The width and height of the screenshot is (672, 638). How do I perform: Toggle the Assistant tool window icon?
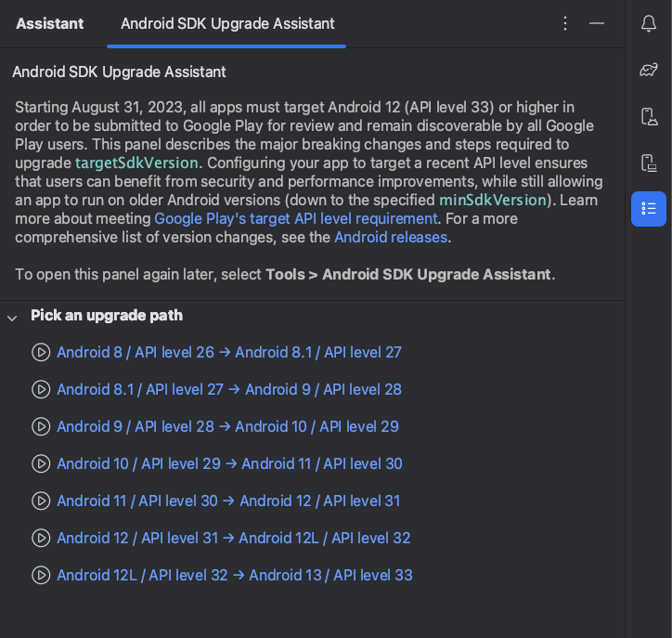(649, 209)
